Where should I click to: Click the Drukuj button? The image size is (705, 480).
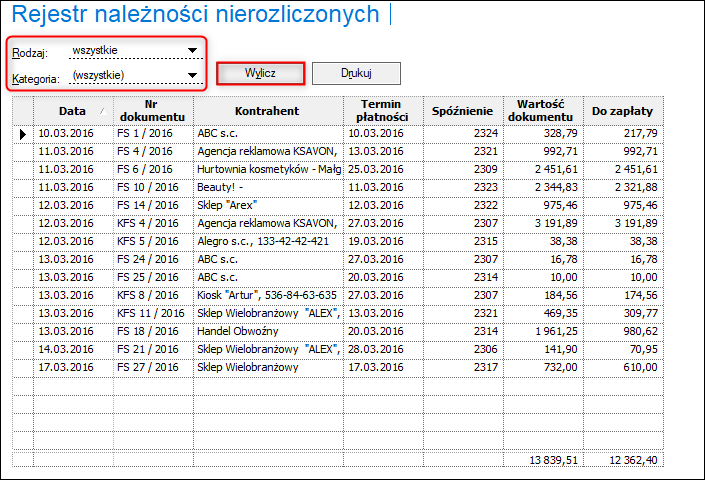[x=356, y=73]
